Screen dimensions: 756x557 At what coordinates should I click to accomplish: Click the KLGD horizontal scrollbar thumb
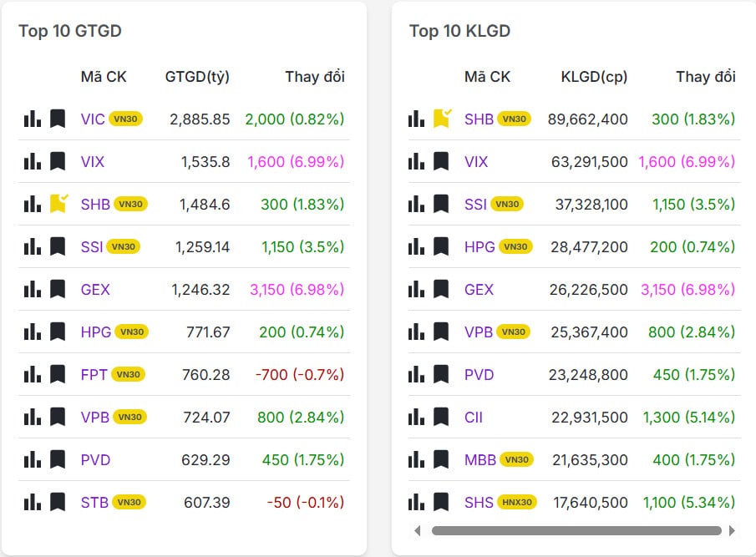576,530
